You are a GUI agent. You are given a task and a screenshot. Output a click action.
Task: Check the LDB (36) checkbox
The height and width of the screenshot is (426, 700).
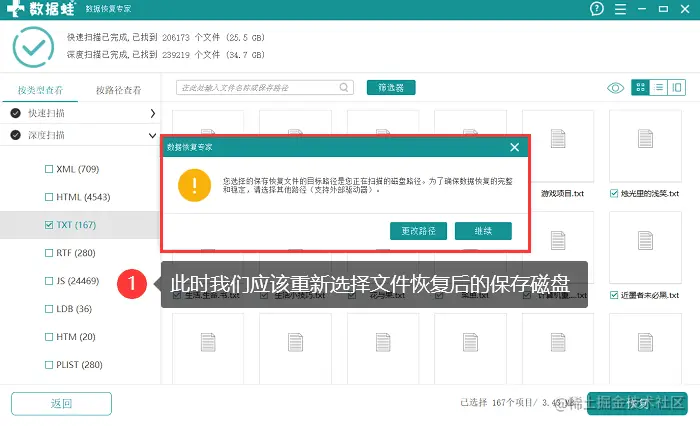coord(49,309)
